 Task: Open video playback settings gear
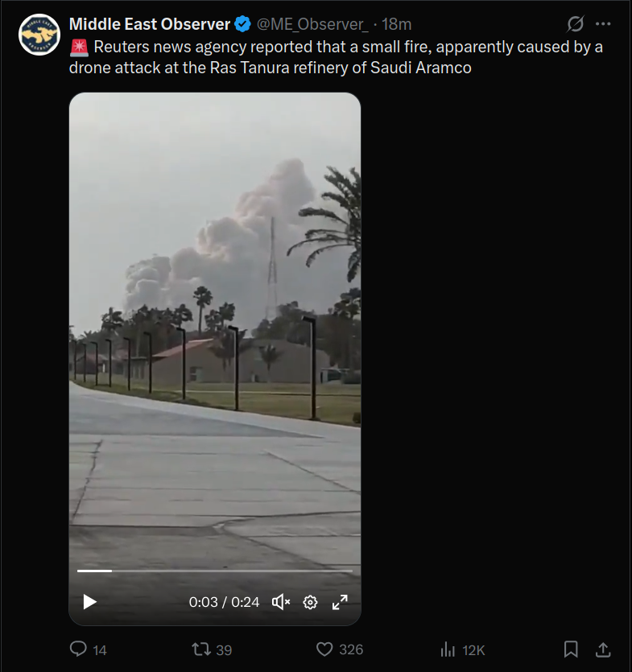pyautogui.click(x=310, y=602)
